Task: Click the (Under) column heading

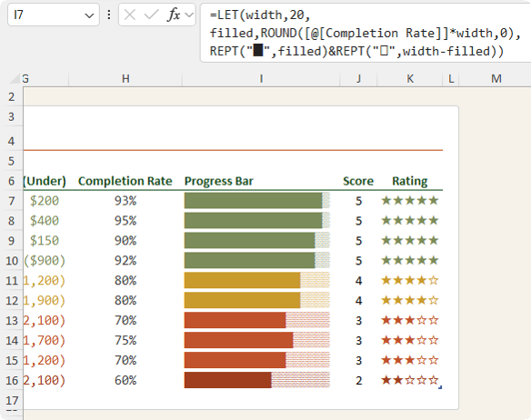Action: (x=45, y=181)
